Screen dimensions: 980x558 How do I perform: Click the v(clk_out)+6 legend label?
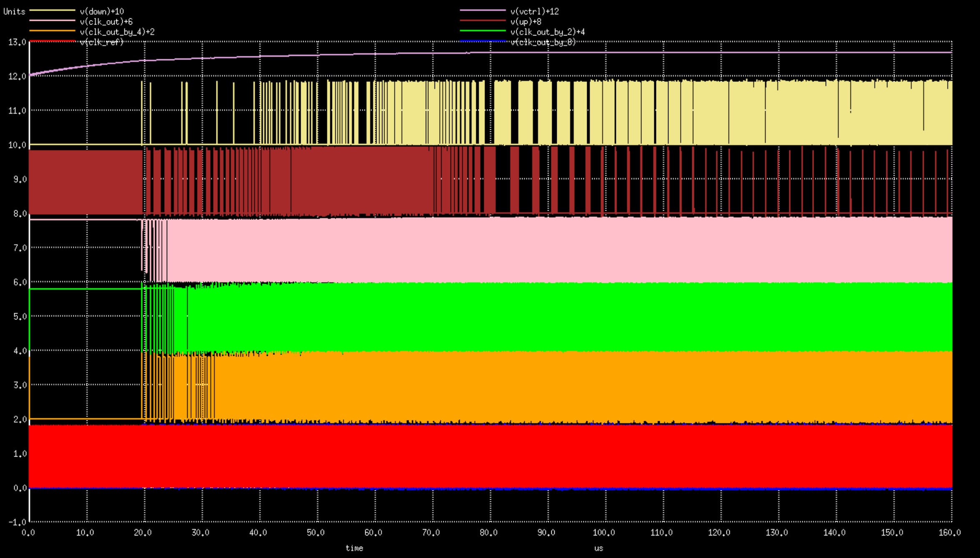click(x=106, y=22)
